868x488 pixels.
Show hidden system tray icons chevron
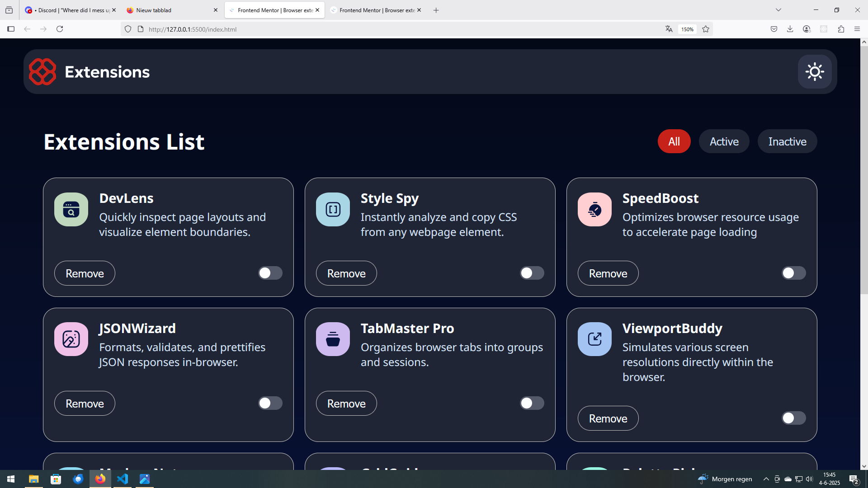click(x=766, y=479)
